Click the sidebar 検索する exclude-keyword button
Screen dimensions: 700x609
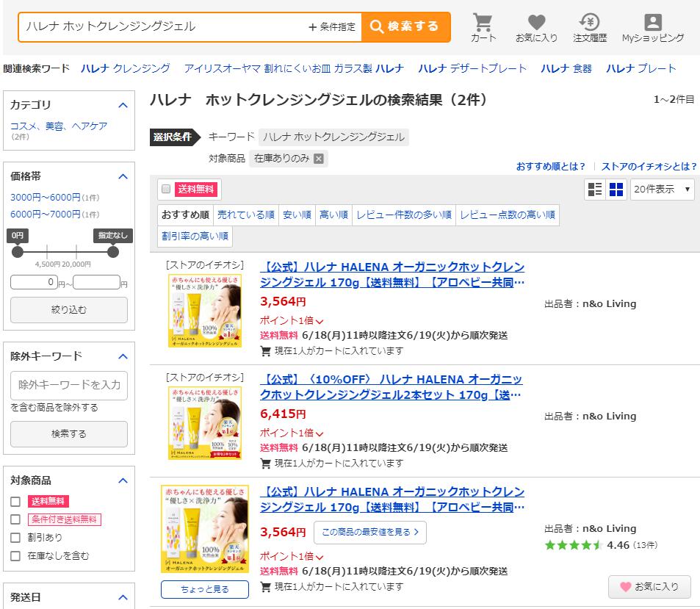point(69,434)
